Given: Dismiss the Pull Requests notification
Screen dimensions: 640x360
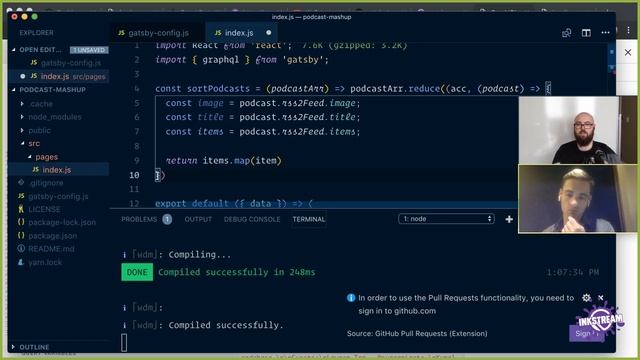Looking at the screenshot, I should 601,298.
